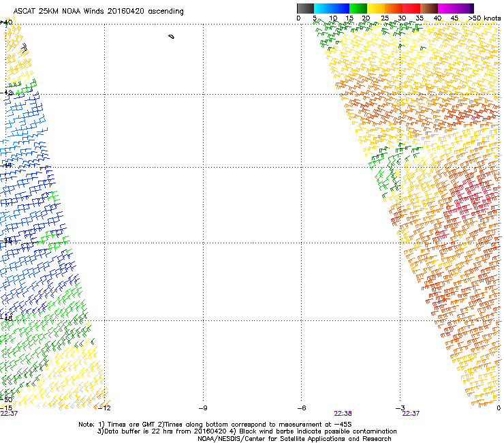Click the longitude label '-6'

tap(301, 408)
